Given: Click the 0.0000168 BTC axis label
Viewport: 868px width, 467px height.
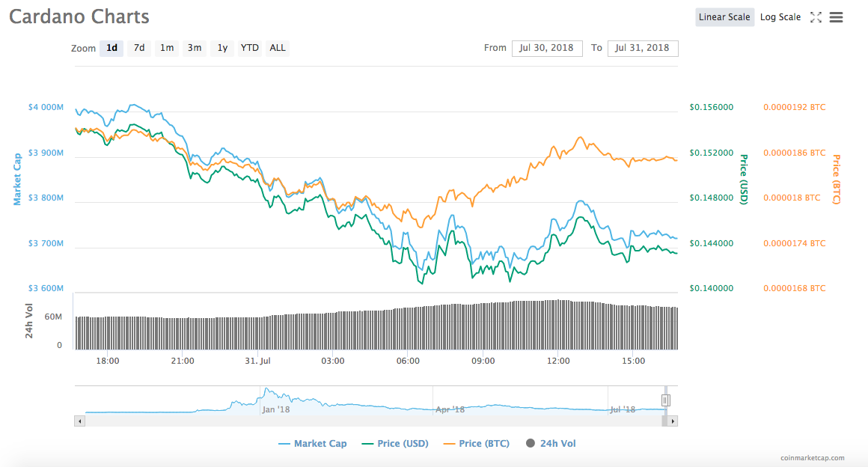Looking at the screenshot, I should coord(795,289).
